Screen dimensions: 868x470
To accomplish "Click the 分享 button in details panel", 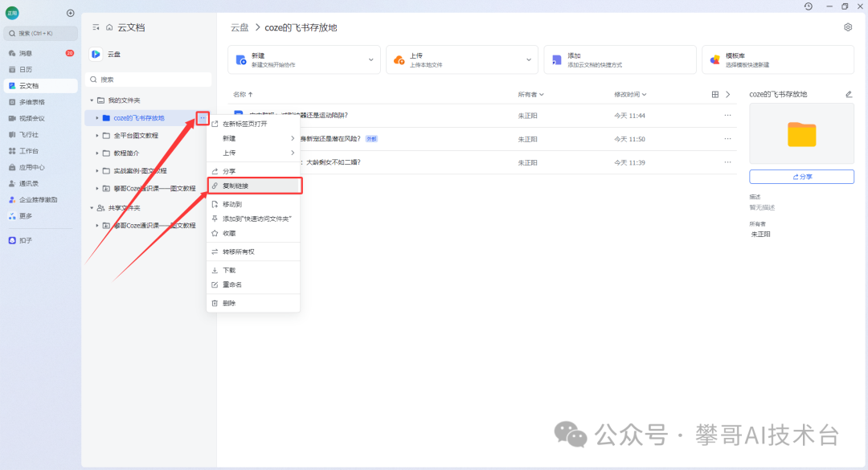I will 801,177.
